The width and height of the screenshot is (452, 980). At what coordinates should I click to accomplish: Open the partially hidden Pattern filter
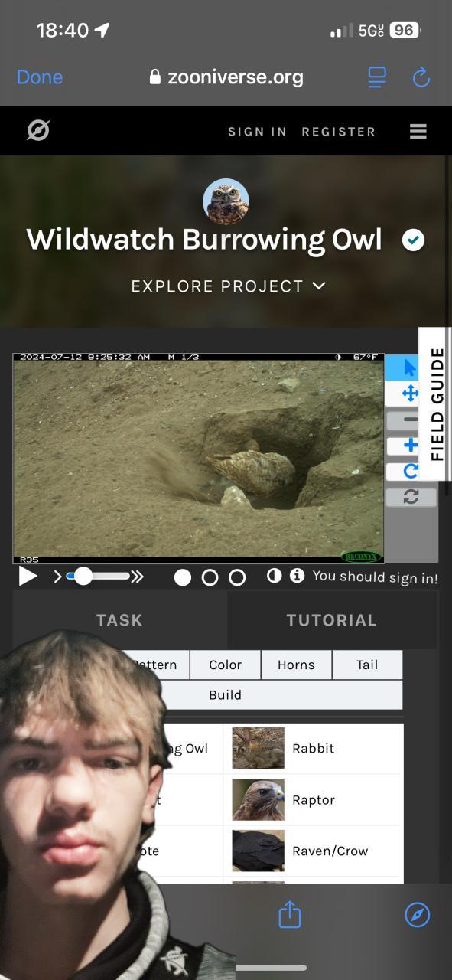pos(154,665)
